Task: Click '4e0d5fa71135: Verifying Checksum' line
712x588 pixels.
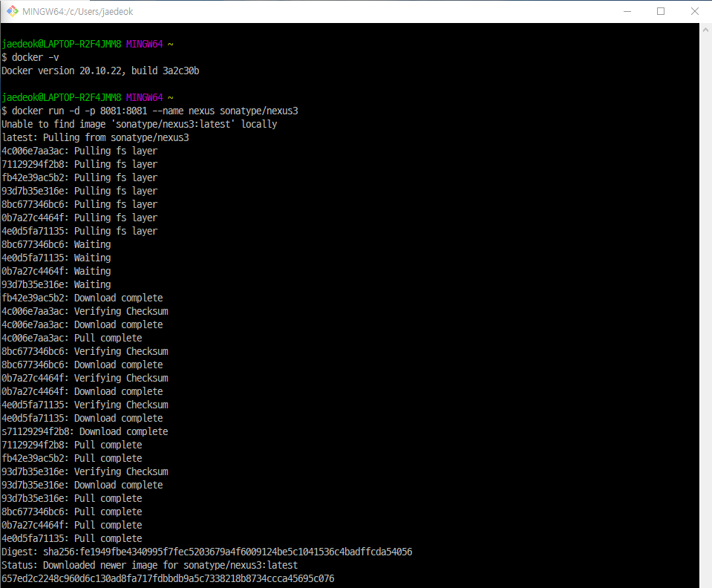Action: coord(85,405)
